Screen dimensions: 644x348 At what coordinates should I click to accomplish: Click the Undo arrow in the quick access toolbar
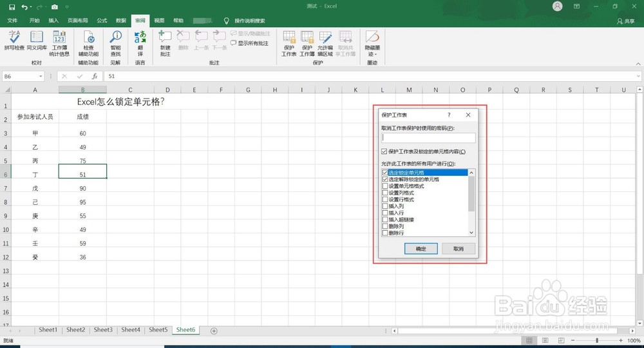pyautogui.click(x=24, y=7)
